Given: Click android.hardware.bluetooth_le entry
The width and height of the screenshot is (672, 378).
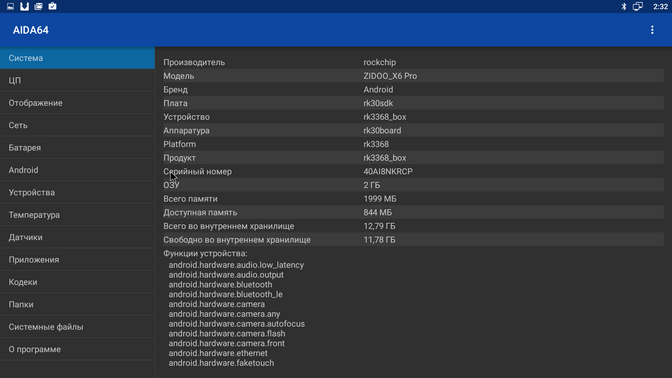Looking at the screenshot, I should point(225,294).
